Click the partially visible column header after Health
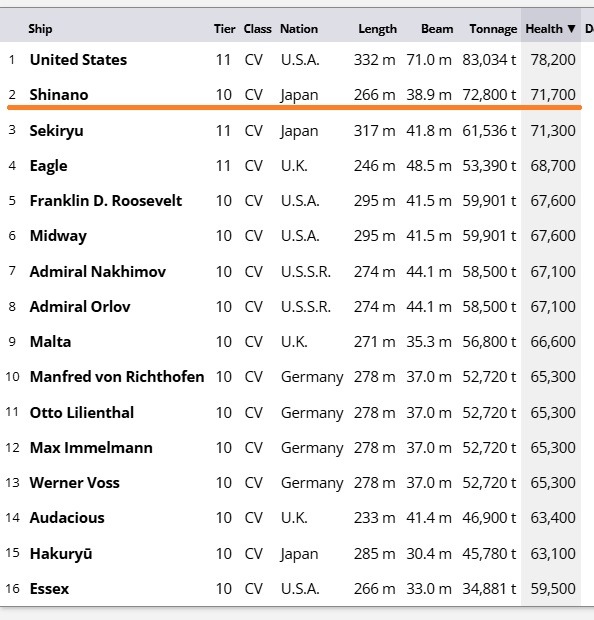 point(589,29)
